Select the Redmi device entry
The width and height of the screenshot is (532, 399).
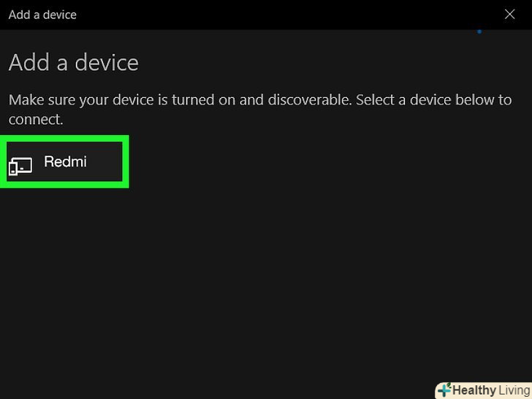[x=64, y=161]
